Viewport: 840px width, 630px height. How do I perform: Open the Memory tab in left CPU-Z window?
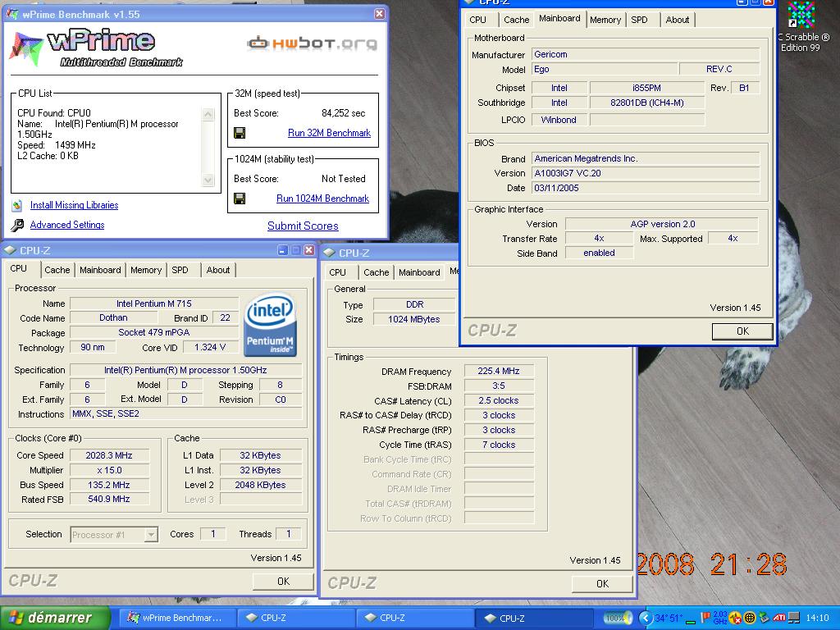click(x=146, y=270)
